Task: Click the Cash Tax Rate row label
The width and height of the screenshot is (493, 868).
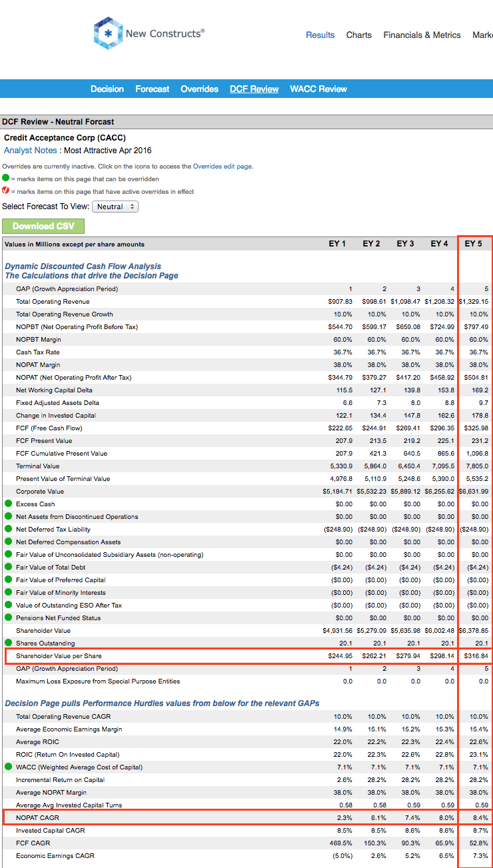Action: tap(37, 352)
